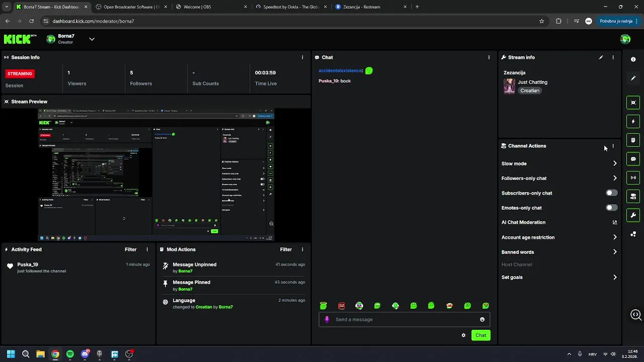Switch to Zezancija - Restream tab
The width and height of the screenshot is (644, 362).
[371, 7]
